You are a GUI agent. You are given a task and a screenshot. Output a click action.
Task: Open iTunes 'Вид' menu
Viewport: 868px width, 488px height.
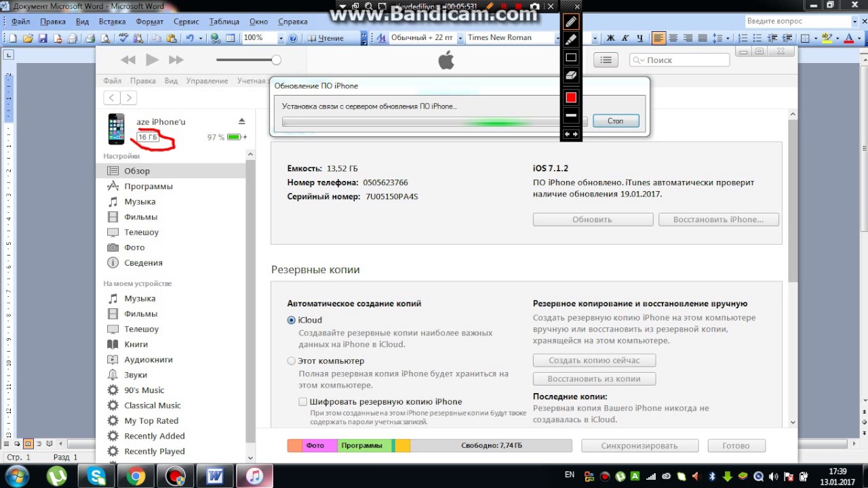(x=171, y=81)
